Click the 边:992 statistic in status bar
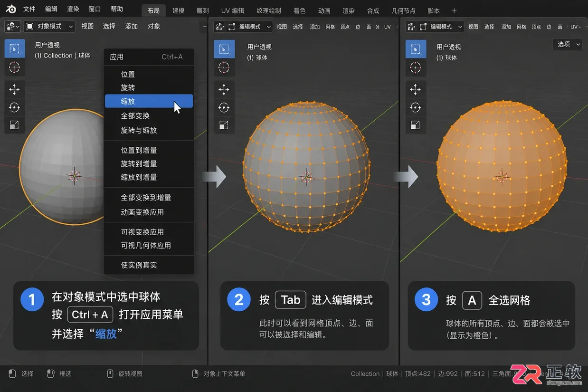This screenshot has width=588, height=392. (x=448, y=374)
